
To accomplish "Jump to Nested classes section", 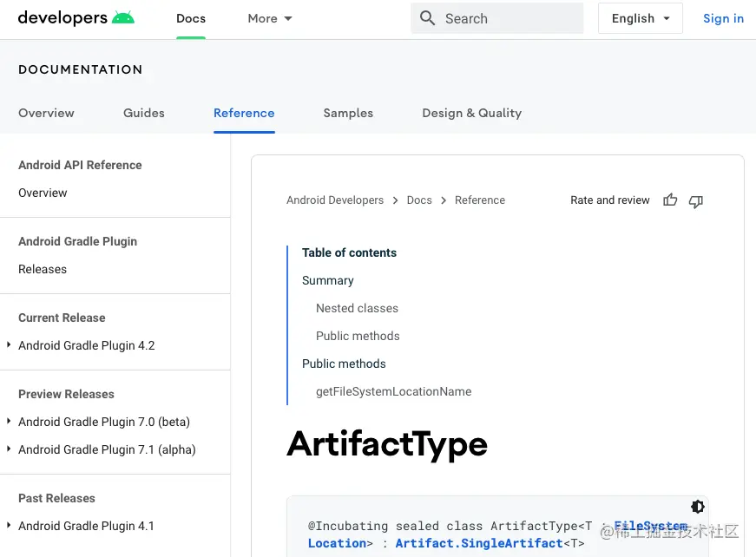I will (x=357, y=308).
